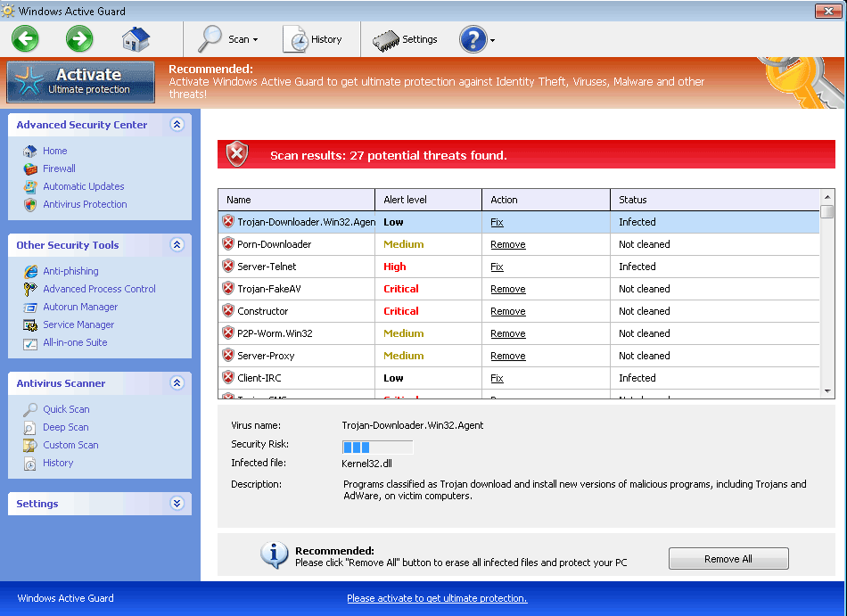Click the green forward arrow icon
Viewport: 847px width, 616px height.
(79, 39)
